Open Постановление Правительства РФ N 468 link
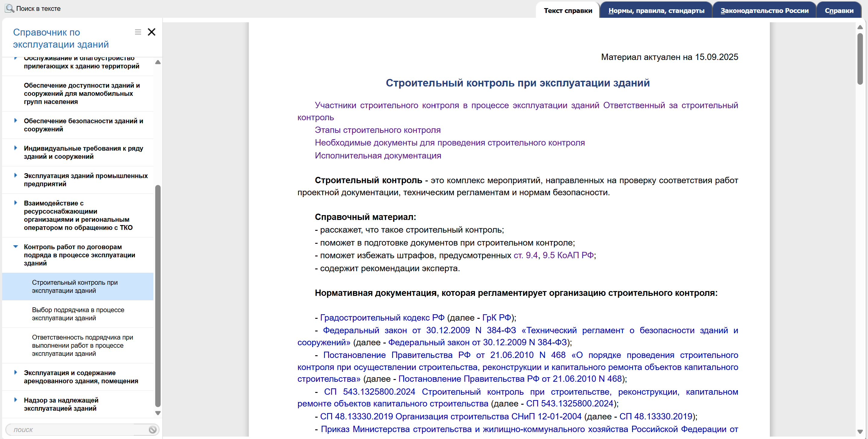The width and height of the screenshot is (868, 439). 517,367
